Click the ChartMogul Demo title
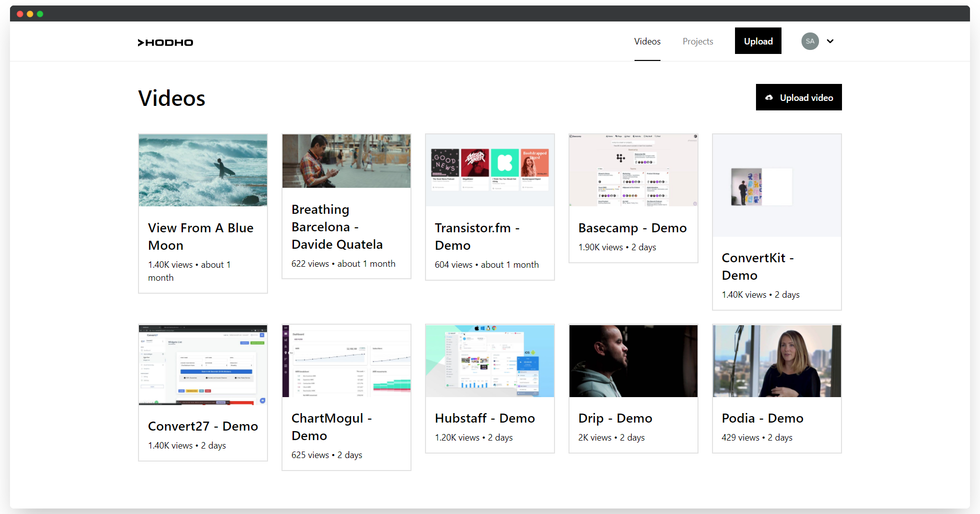 point(331,427)
